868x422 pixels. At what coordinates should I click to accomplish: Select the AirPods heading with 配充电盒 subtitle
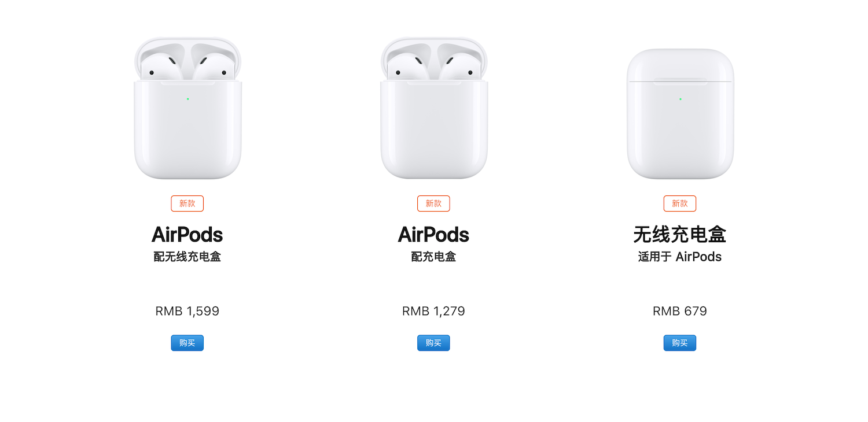coord(433,235)
